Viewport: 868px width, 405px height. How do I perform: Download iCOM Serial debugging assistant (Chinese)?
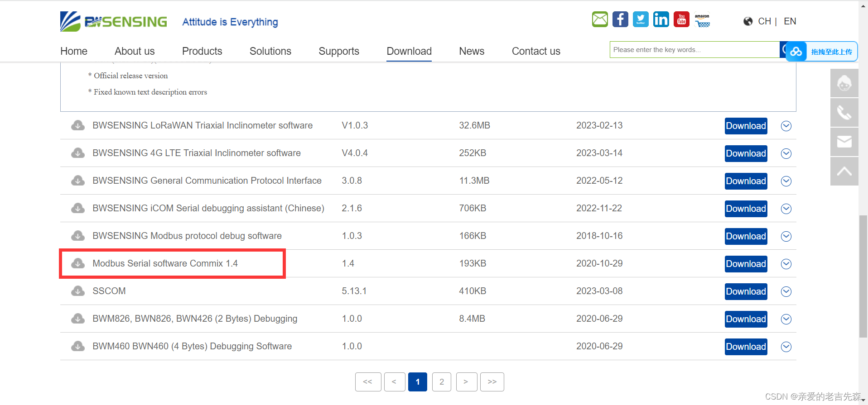(x=746, y=209)
